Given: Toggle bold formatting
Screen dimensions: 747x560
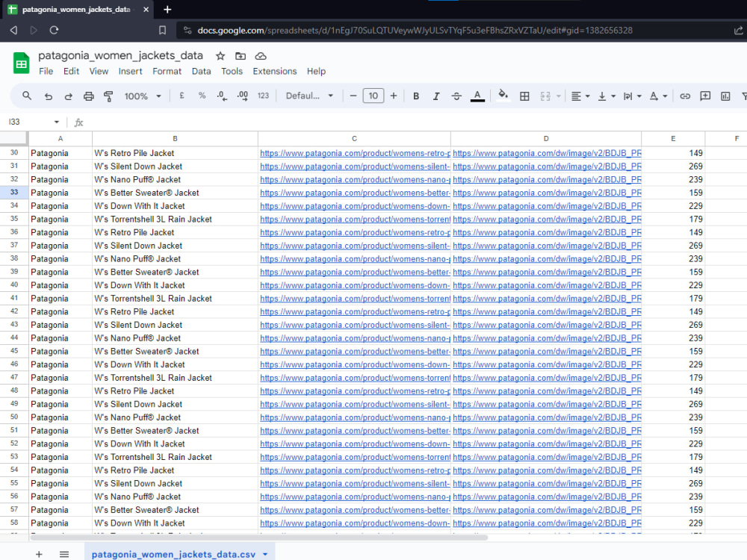Looking at the screenshot, I should pos(416,96).
